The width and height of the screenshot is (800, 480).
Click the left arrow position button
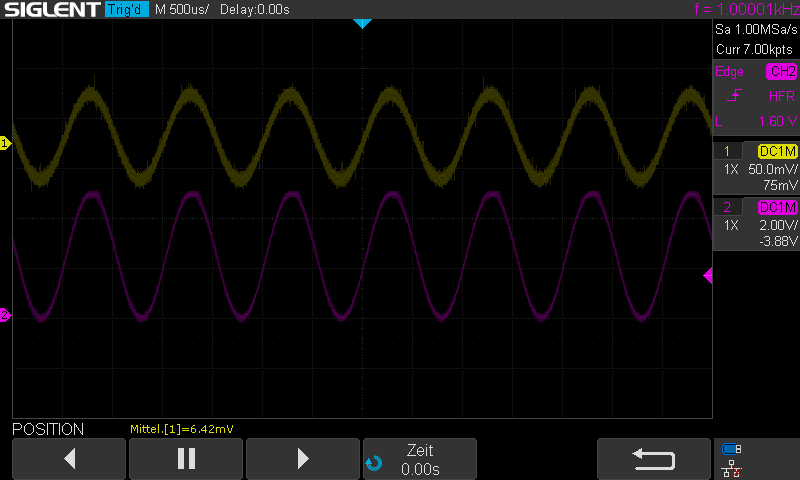pos(69,459)
